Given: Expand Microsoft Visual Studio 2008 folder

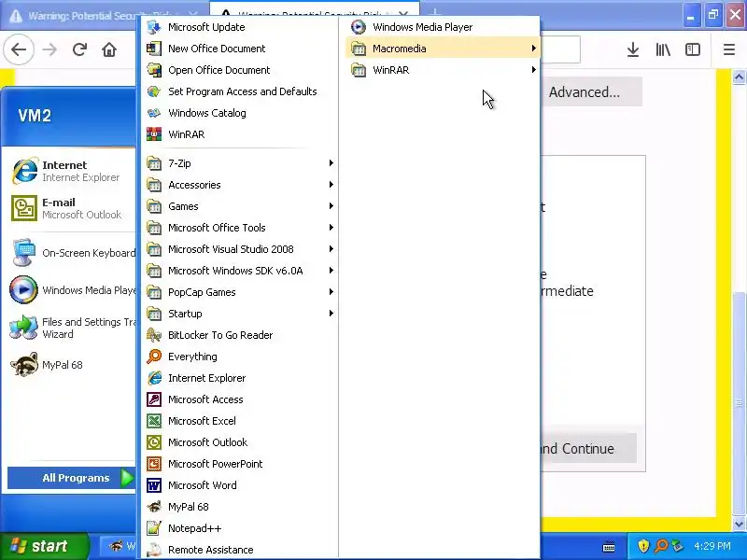Looking at the screenshot, I should [x=240, y=249].
